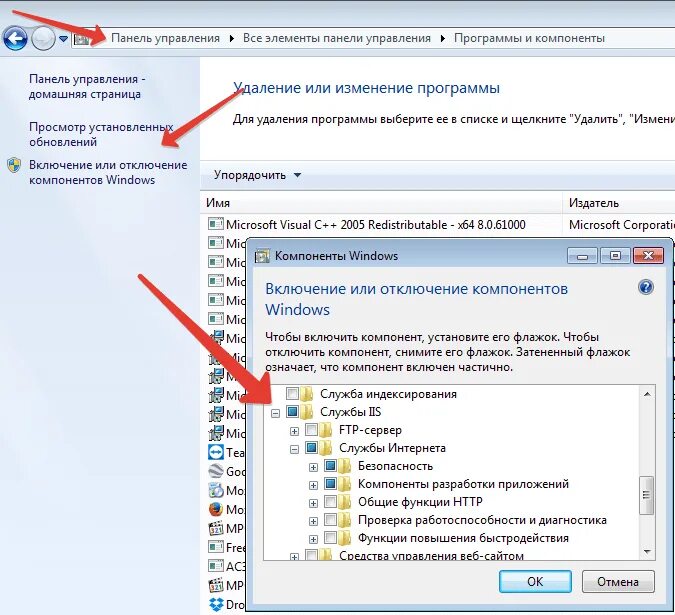Open the recent pages dropdown arrow
This screenshot has height=615, width=675.
[63, 39]
